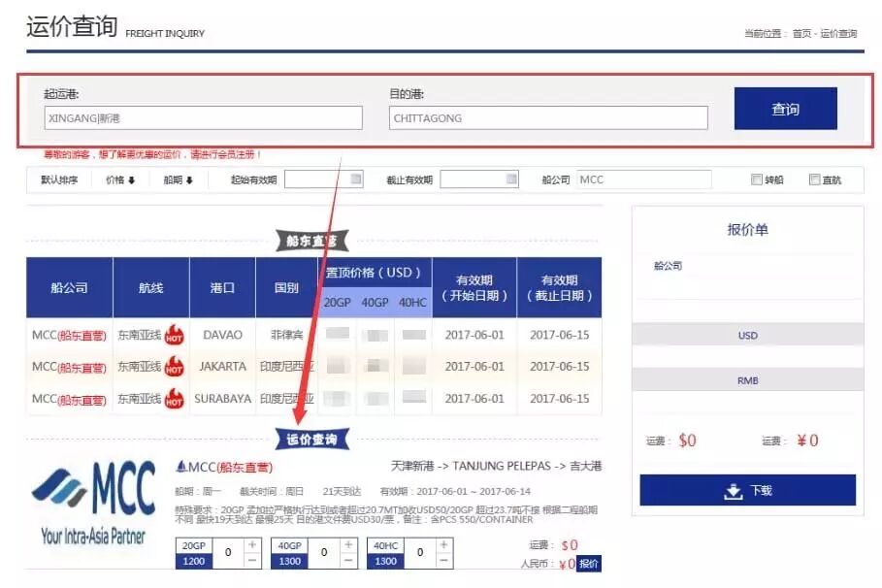Viewport: 882px width, 588px height.
Task: Click the 报价 quote button
Action: coord(589,563)
